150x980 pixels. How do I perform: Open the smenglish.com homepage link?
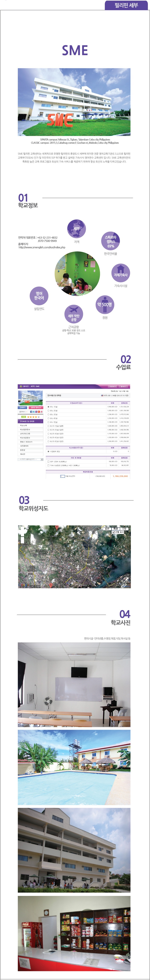pos(42,247)
